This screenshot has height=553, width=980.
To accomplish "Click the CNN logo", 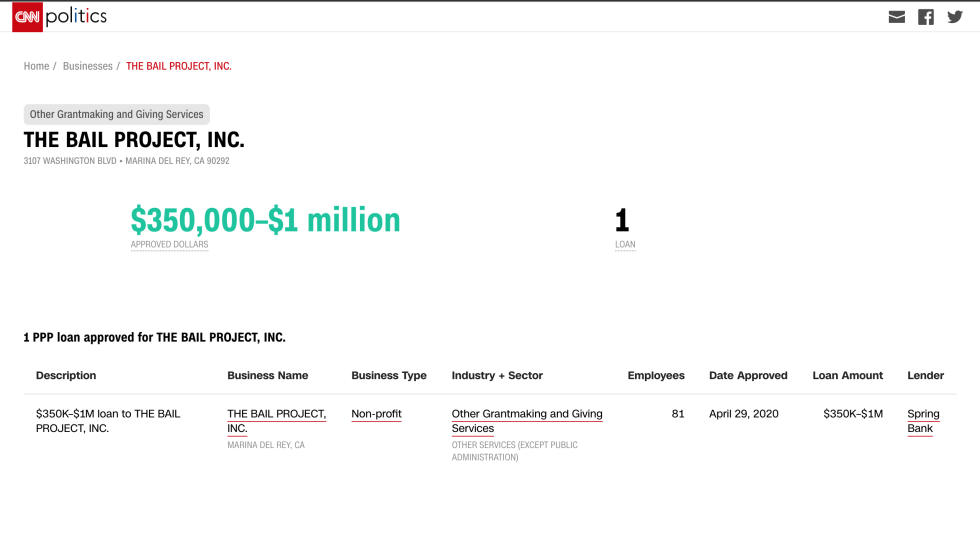I will point(28,17).
